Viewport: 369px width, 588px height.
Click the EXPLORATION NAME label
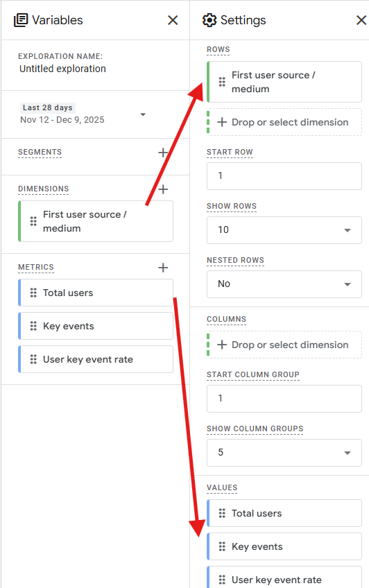pos(60,56)
